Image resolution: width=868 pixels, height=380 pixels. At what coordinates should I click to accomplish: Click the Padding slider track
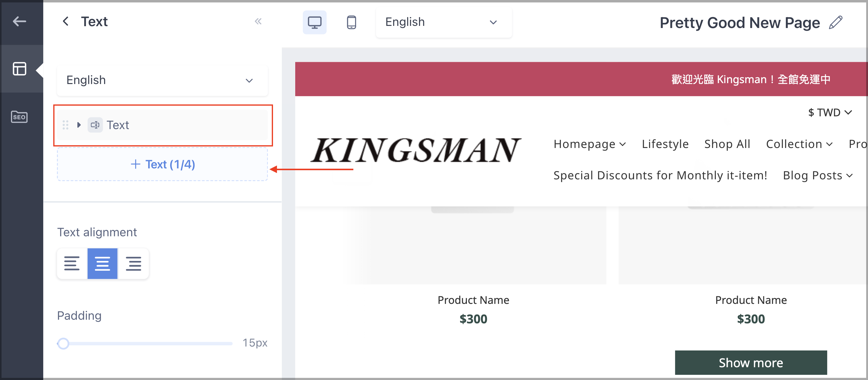tap(145, 343)
